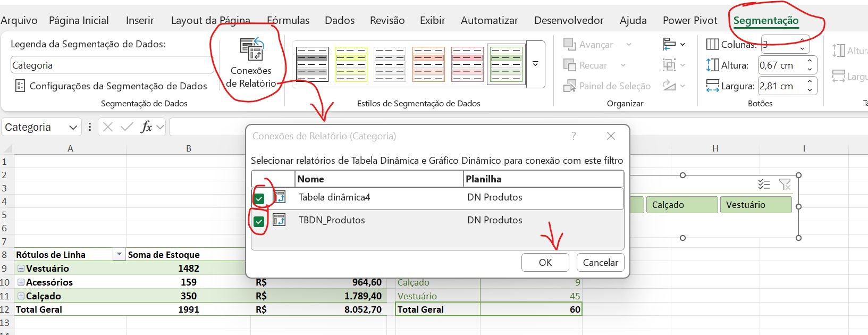Uncheck the Tabela dinâmica4 connection checkbox
The width and height of the screenshot is (868, 335).
pos(259,199)
